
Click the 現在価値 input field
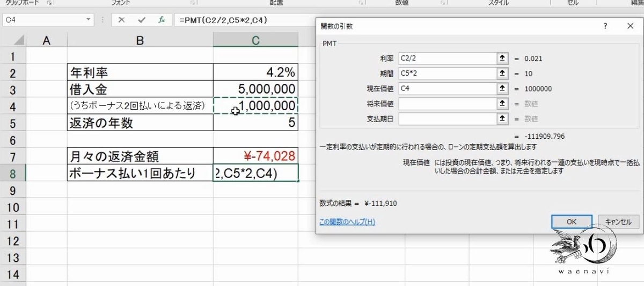click(448, 89)
